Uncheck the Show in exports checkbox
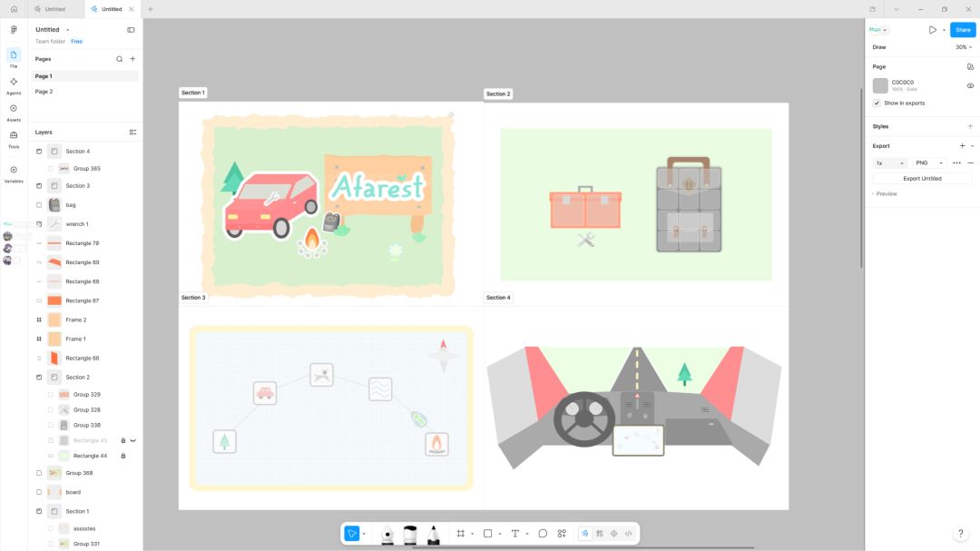The height and width of the screenshot is (551, 980). pyautogui.click(x=877, y=103)
